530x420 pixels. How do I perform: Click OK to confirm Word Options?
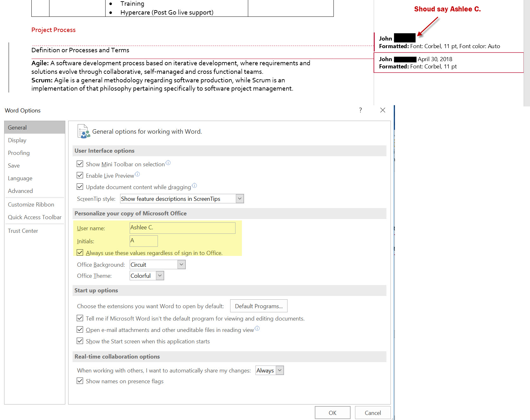(x=333, y=413)
